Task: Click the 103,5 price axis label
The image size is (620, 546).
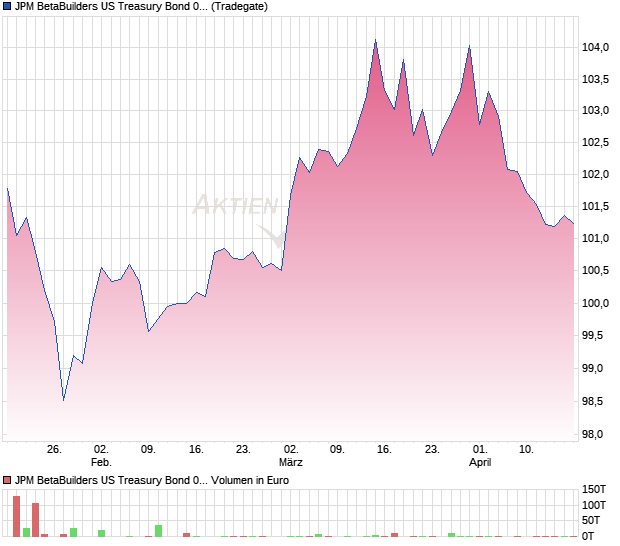Action: pyautogui.click(x=595, y=79)
